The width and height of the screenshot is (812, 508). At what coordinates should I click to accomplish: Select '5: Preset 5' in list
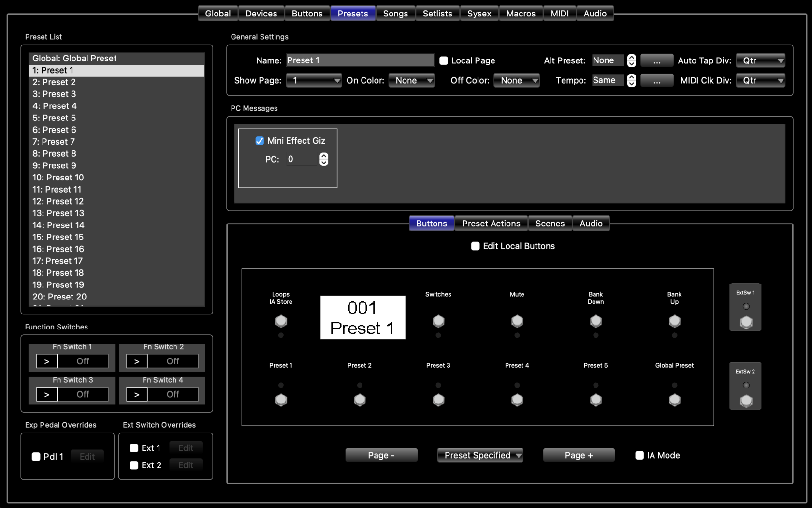(x=116, y=118)
